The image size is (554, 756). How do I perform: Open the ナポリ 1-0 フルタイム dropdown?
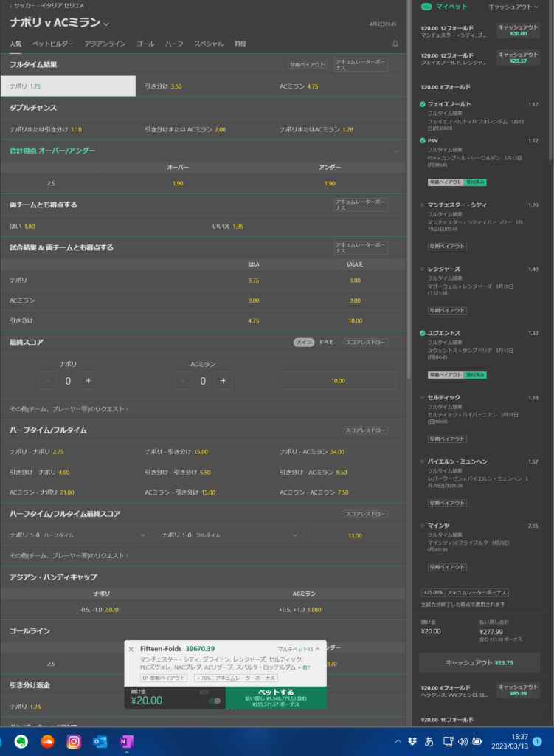pos(229,535)
